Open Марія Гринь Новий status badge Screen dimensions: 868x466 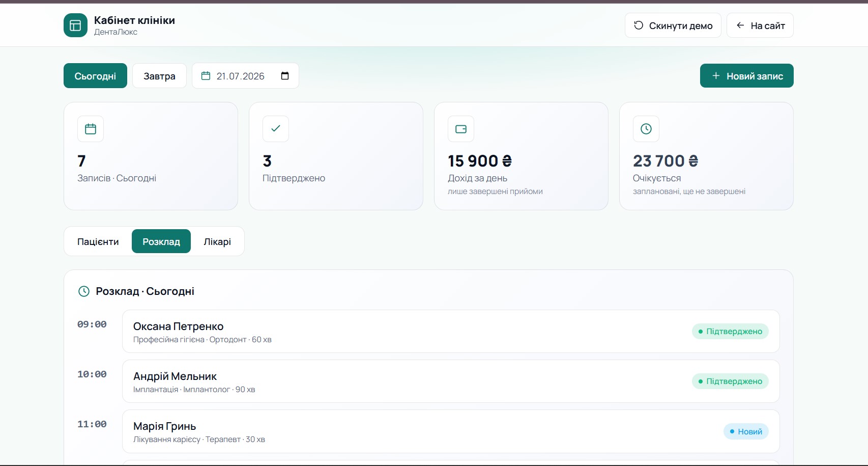pyautogui.click(x=746, y=431)
